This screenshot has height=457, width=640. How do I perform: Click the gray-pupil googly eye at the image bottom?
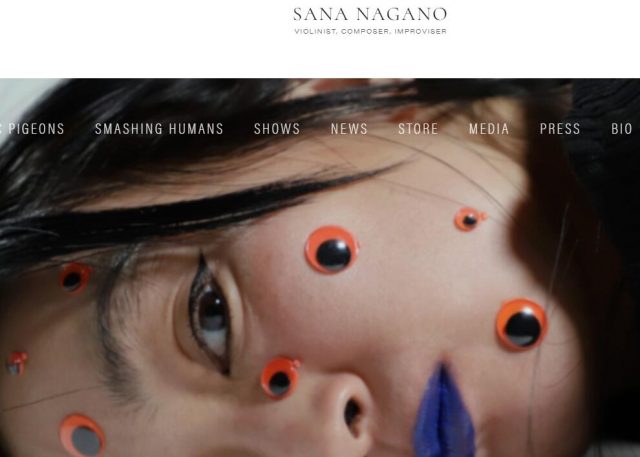pyautogui.click(x=83, y=436)
